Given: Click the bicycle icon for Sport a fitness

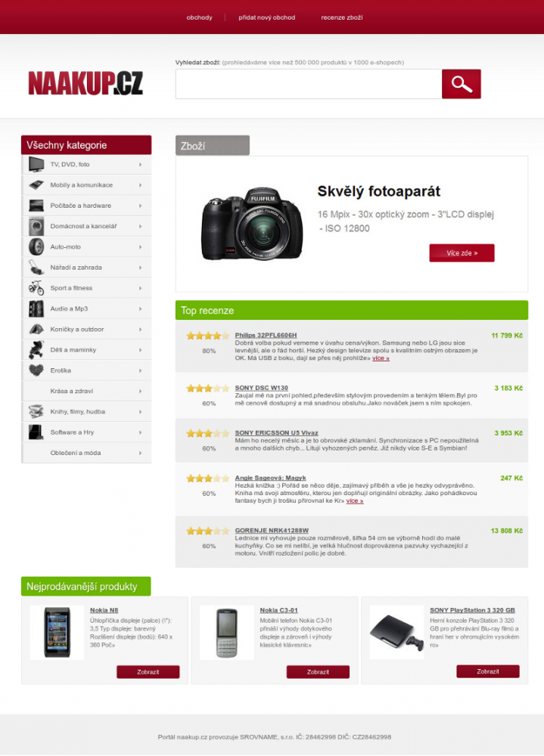Looking at the screenshot, I should [x=36, y=288].
